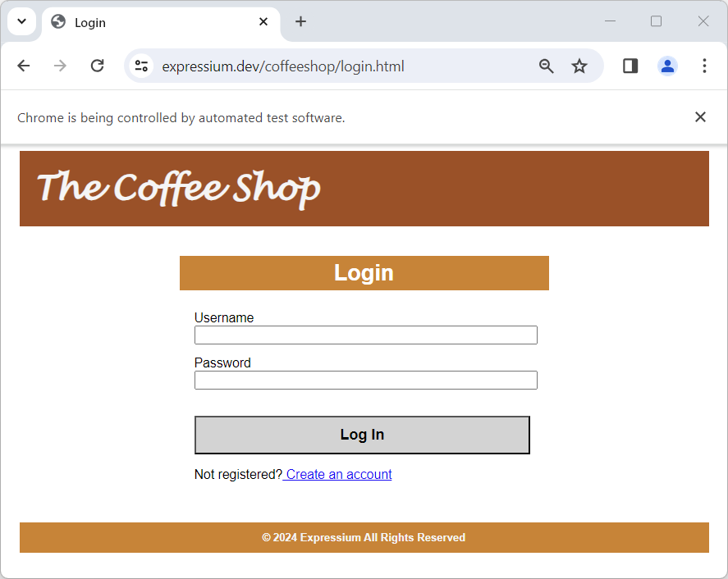
Task: Open the side panel icon
Action: click(630, 66)
